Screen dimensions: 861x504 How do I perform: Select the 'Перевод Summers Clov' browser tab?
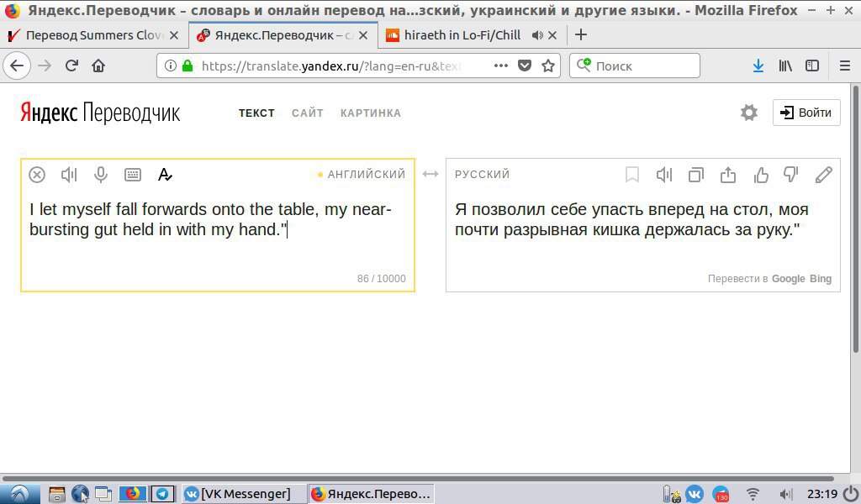tap(94, 35)
